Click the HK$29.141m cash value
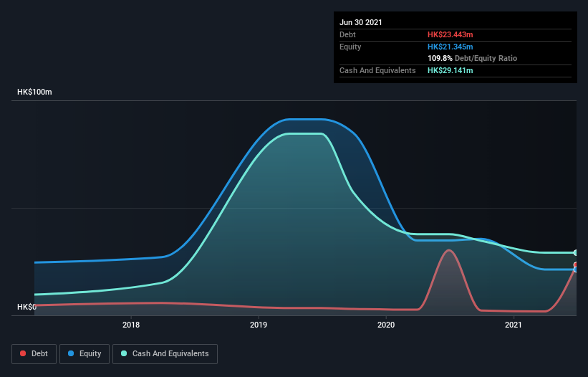 click(x=450, y=70)
